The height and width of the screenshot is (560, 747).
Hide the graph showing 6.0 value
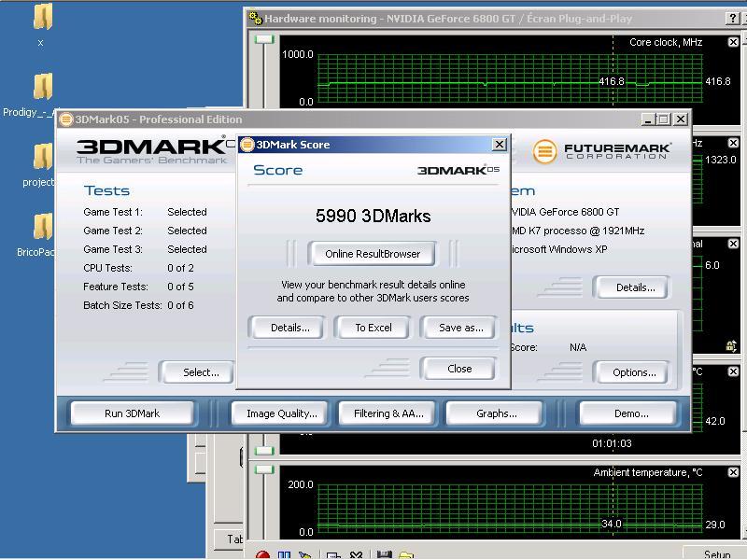pyautogui.click(x=733, y=244)
